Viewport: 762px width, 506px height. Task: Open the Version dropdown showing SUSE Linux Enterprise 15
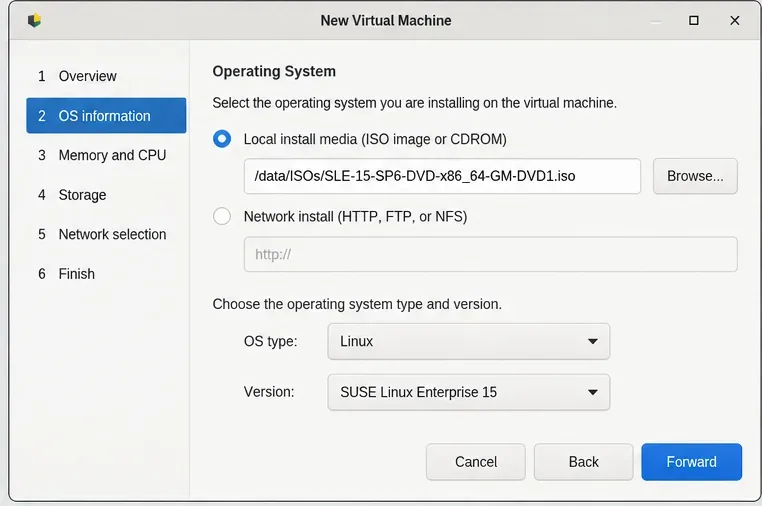point(468,392)
